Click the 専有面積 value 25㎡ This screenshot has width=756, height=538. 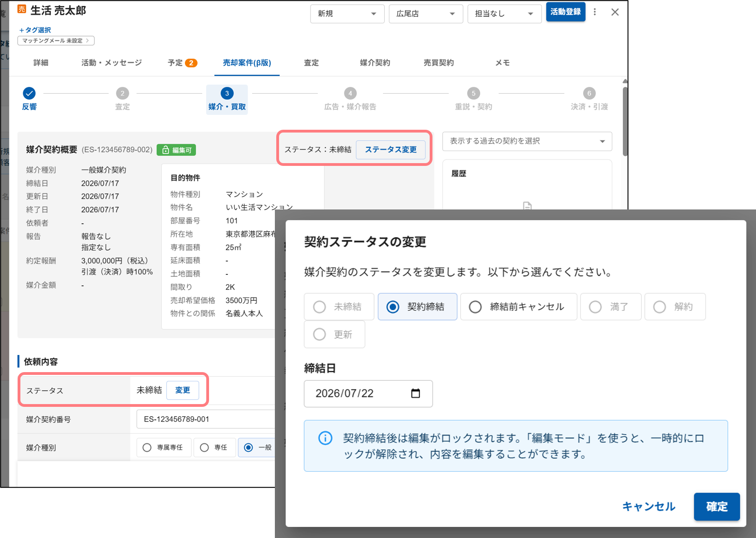point(234,247)
